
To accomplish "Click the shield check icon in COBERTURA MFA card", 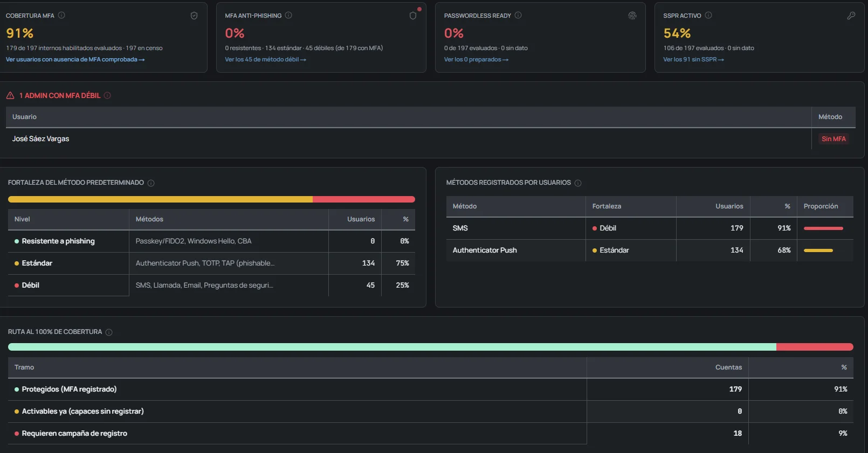I will [194, 16].
